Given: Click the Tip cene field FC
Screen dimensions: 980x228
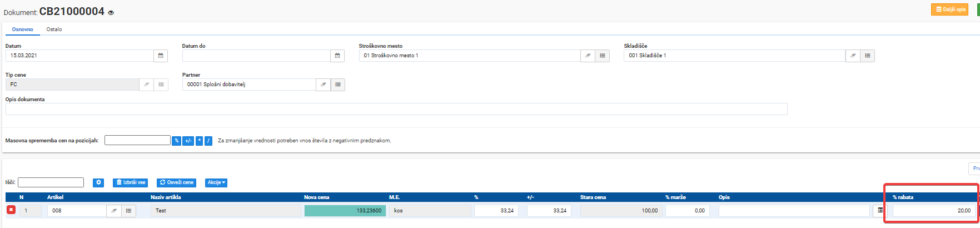Looking at the screenshot, I should coord(72,85).
